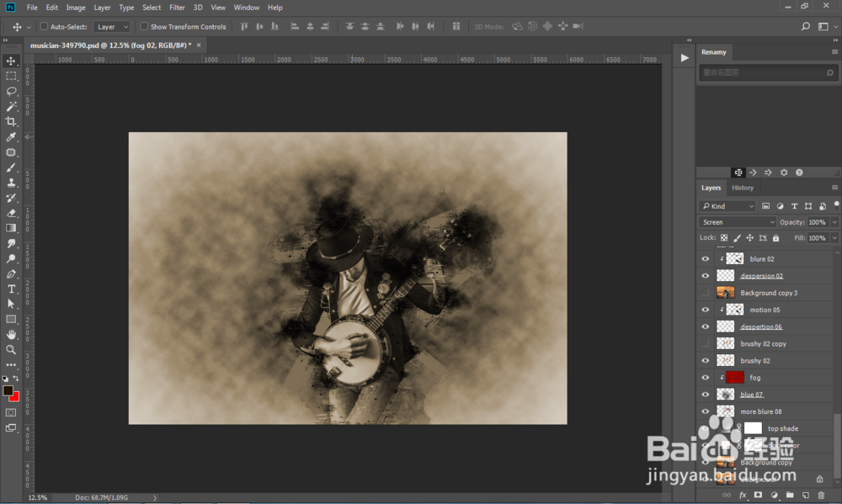The image size is (842, 504).
Task: Select the Zoom tool
Action: pyautogui.click(x=11, y=349)
